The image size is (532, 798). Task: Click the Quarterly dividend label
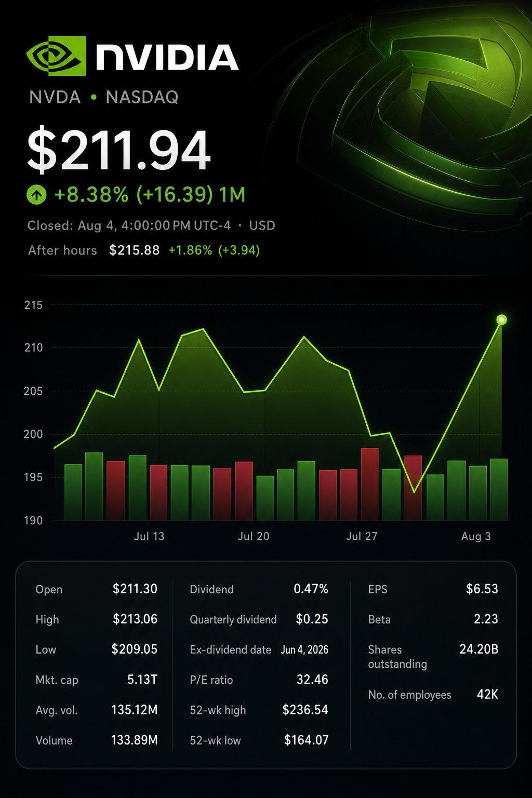pos(233,620)
